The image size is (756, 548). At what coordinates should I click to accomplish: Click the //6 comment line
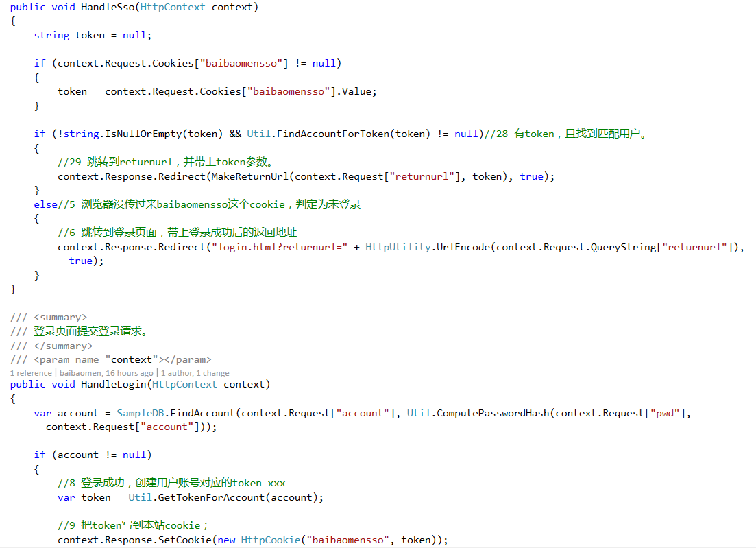point(177,233)
